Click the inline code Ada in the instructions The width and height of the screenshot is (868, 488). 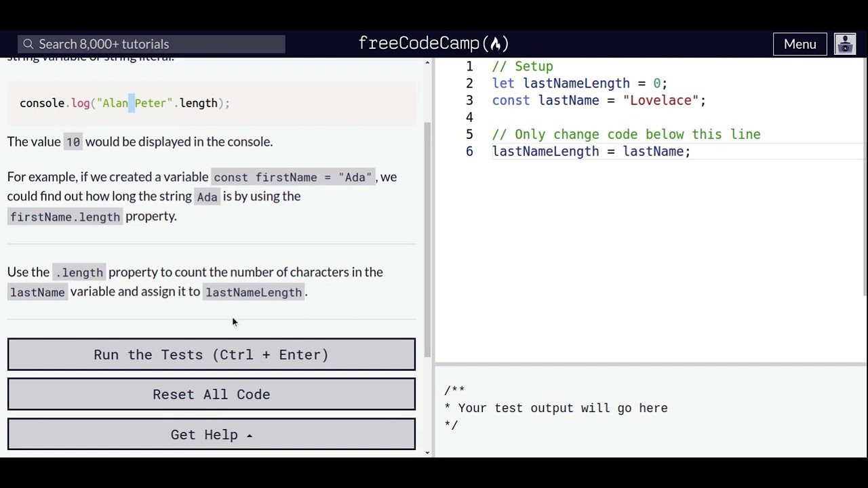pos(207,197)
